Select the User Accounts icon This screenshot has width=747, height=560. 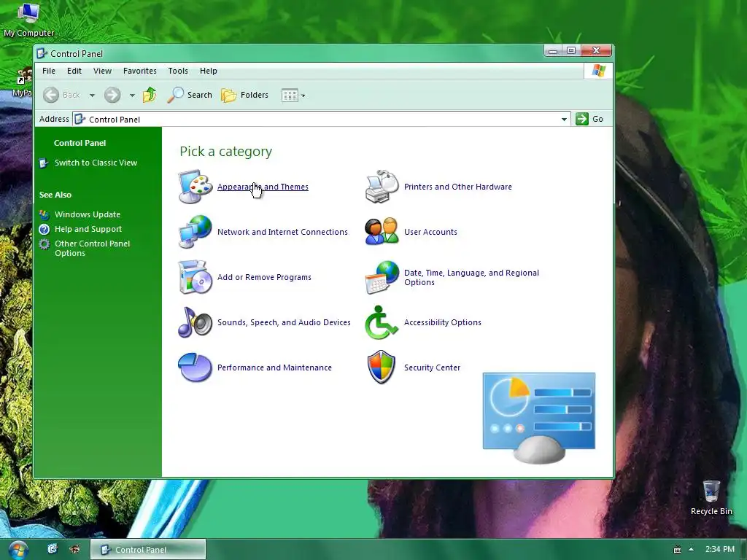point(382,232)
